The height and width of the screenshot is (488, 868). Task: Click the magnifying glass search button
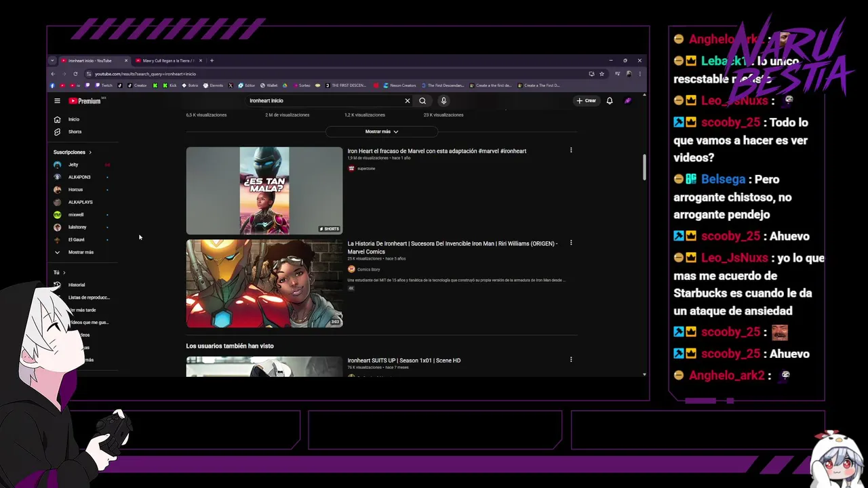(422, 101)
